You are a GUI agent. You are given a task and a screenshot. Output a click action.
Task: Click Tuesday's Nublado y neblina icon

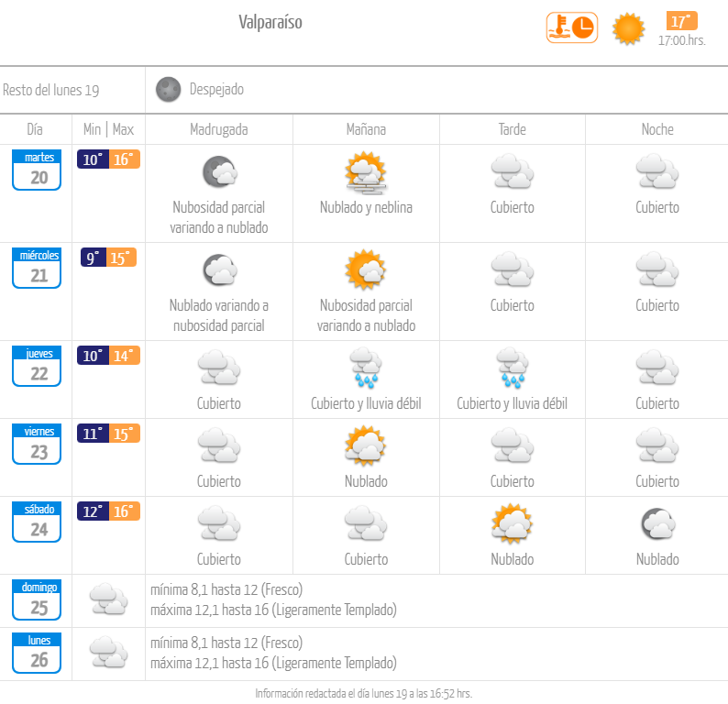coord(366,172)
